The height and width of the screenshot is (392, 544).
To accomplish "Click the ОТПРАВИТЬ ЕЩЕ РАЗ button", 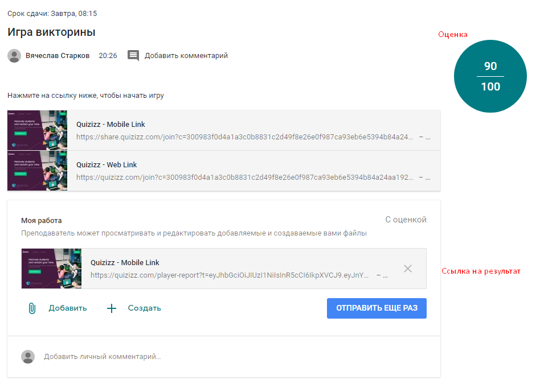I will (x=377, y=308).
